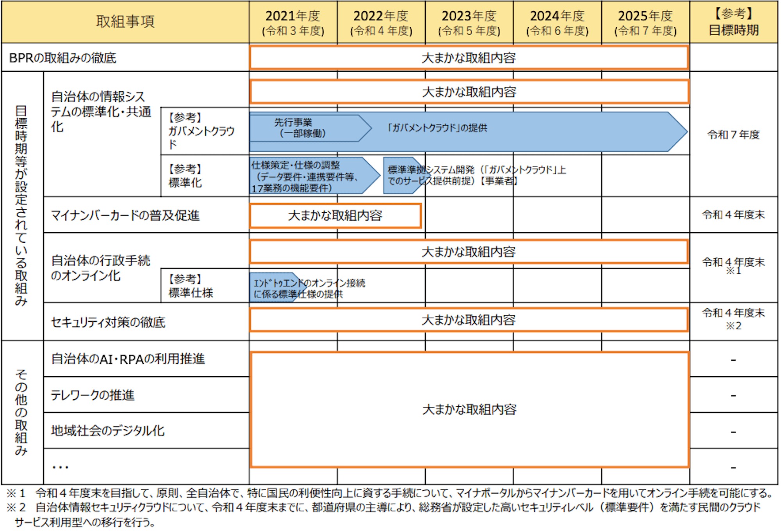781x532 pixels.
Task: Click the マイナンバーカードの普及促進 orange box
Action: click(x=335, y=215)
